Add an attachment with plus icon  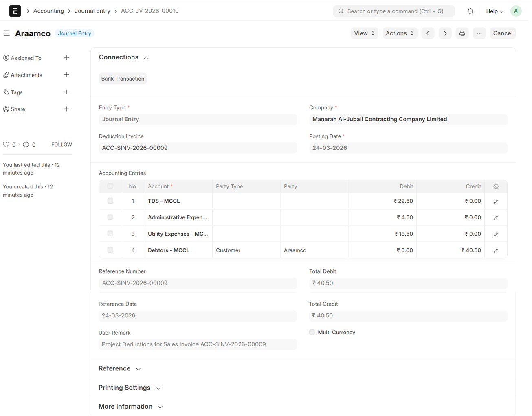67,75
